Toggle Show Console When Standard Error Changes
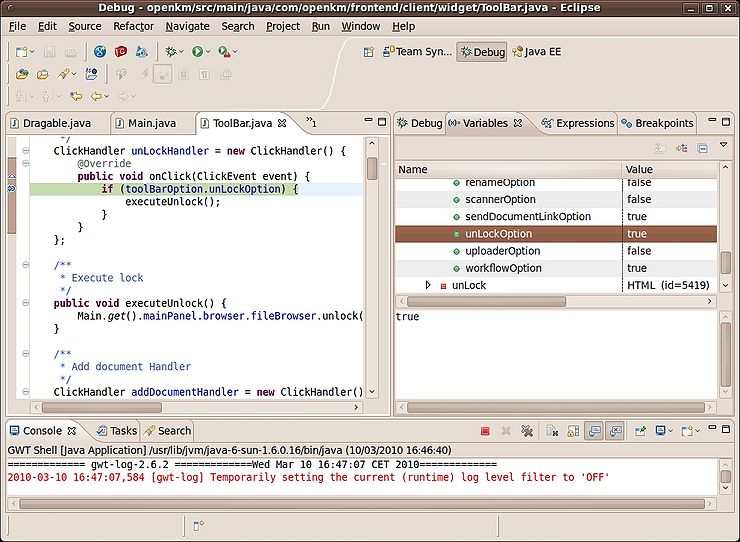This screenshot has height=542, width=740. click(x=615, y=431)
